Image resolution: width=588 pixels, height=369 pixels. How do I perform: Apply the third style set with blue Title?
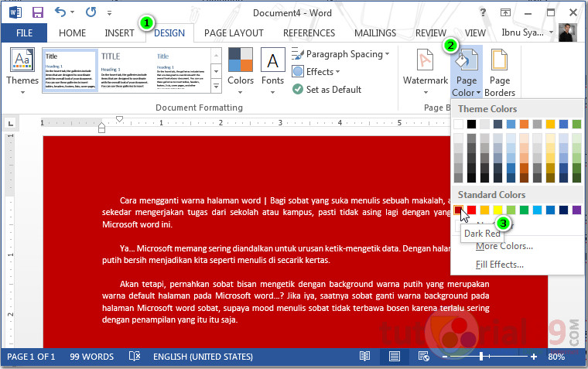181,70
